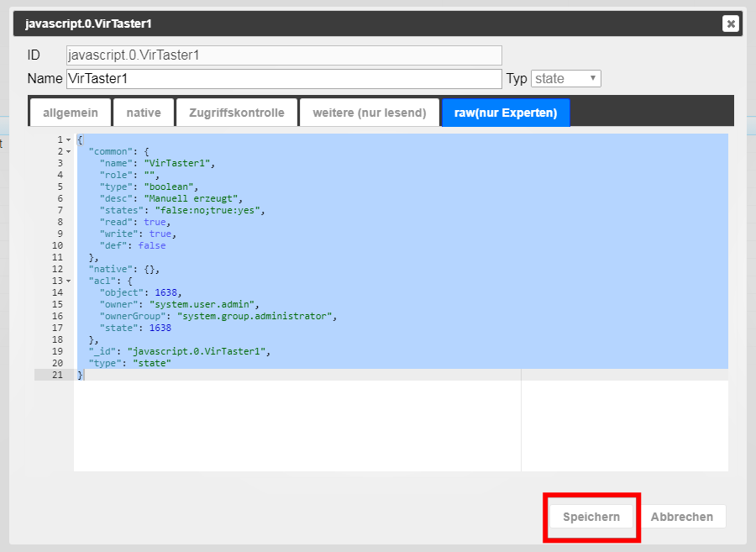Switch to the native tab
756x552 pixels.
(144, 113)
